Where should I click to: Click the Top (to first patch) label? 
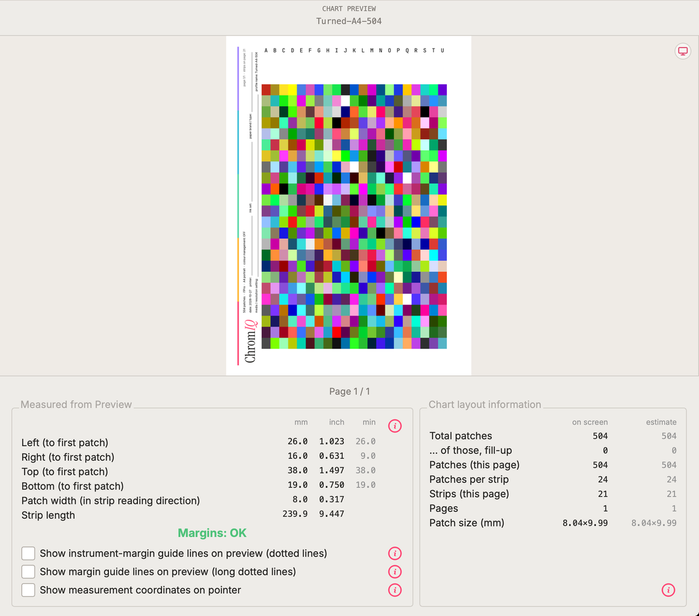pyautogui.click(x=65, y=471)
